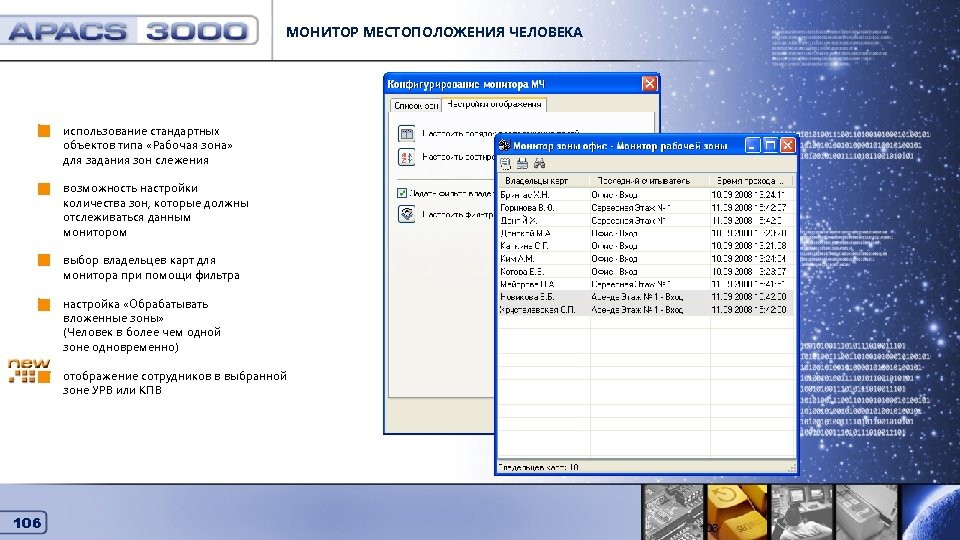Switch to the 'Список зон' tab

(x=416, y=105)
